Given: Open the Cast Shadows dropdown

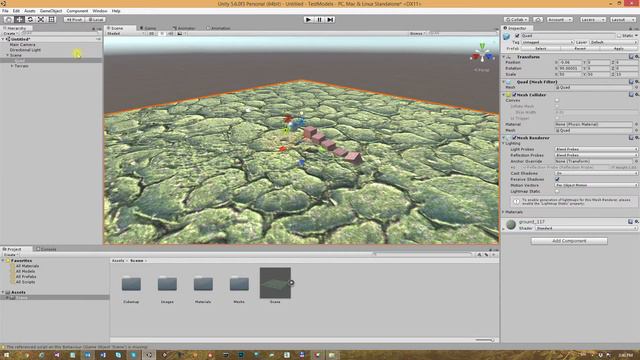Looking at the screenshot, I should pyautogui.click(x=596, y=173).
